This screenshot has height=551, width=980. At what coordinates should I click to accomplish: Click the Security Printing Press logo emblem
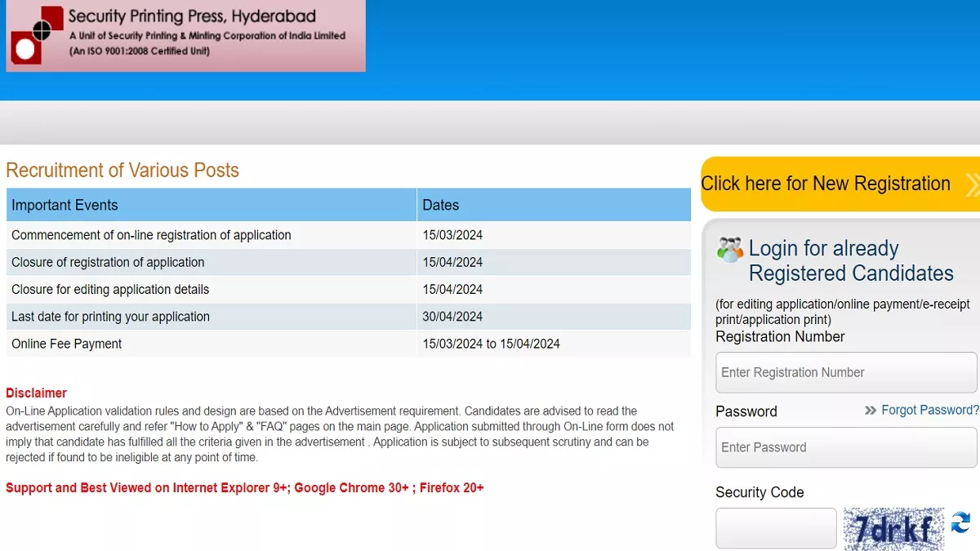click(x=36, y=34)
